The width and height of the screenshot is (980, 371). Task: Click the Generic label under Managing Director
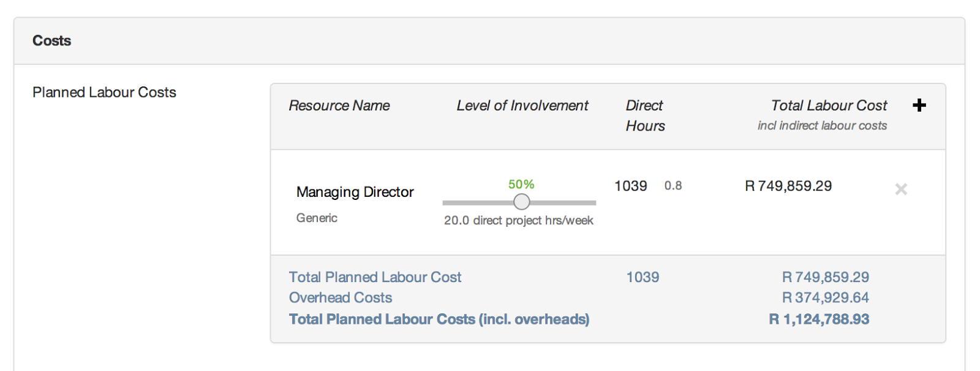[x=316, y=218]
